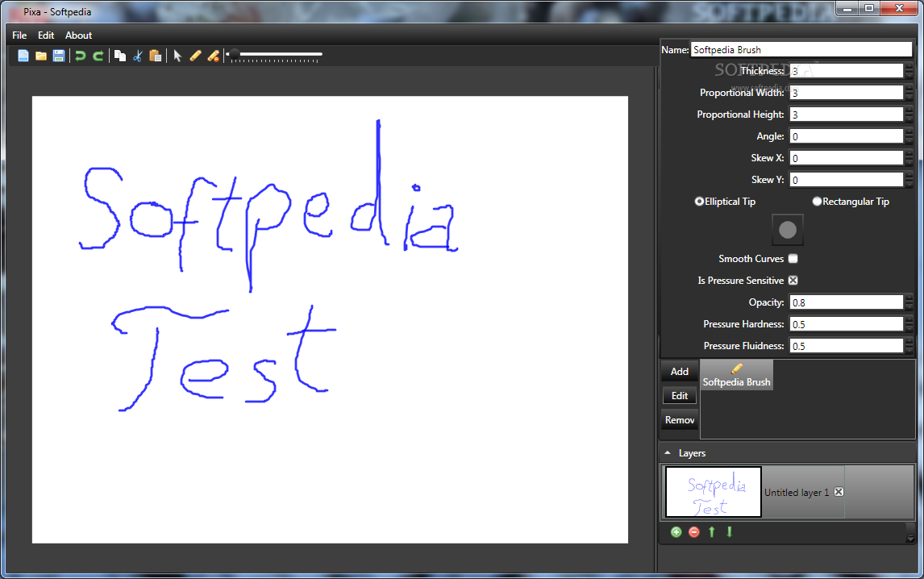Click the stepper beside the Opacity field
The image size is (924, 579).
pos(909,302)
